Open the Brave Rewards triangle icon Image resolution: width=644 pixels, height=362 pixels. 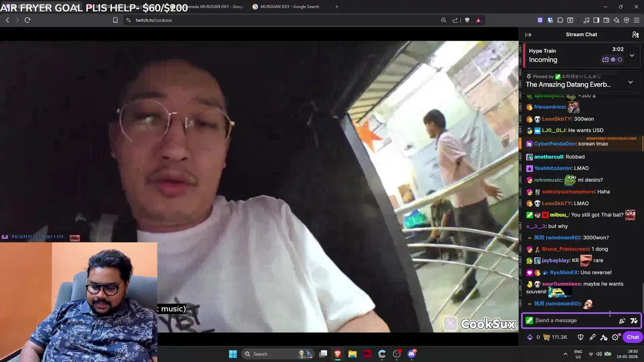tap(478, 20)
